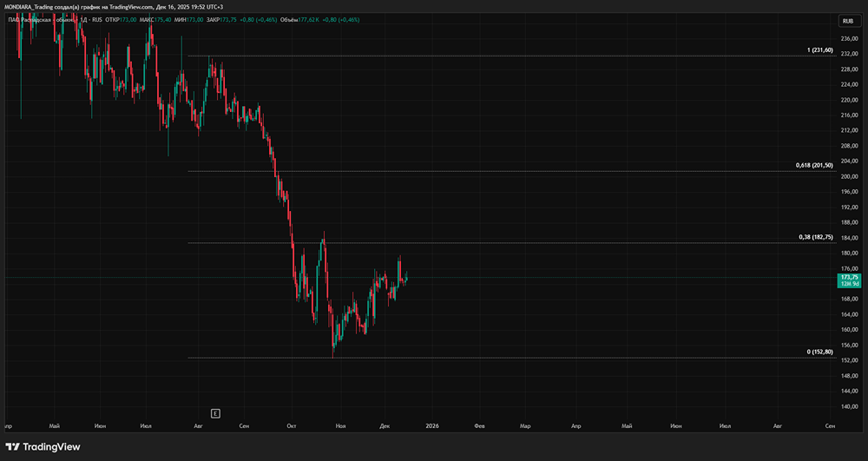The width and height of the screenshot is (868, 461).
Task: Select the current price label 173,75
Action: (850, 280)
